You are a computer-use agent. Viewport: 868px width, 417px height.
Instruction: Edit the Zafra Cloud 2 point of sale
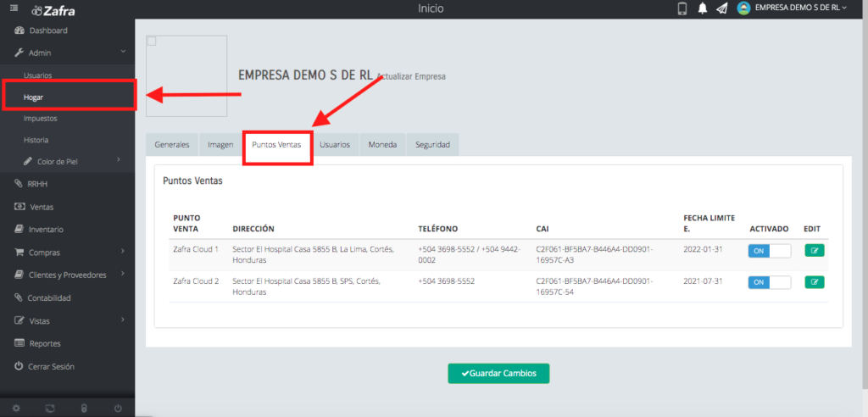tap(815, 282)
